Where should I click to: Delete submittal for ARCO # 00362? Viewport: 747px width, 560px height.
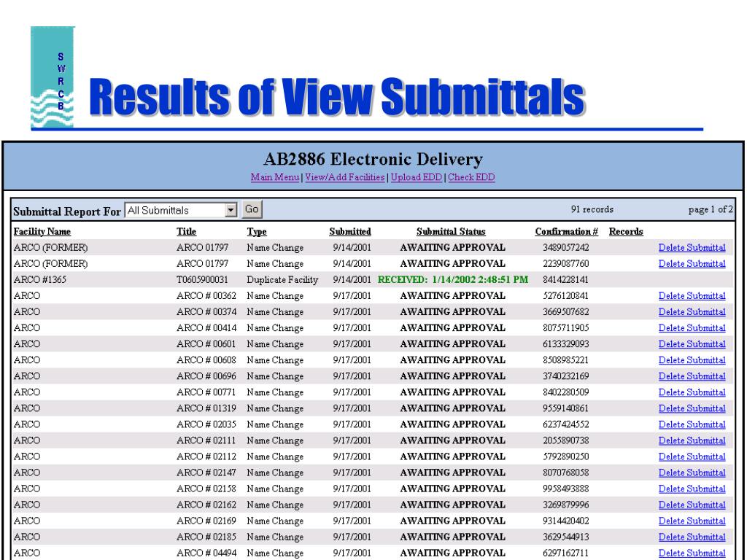[x=692, y=296]
